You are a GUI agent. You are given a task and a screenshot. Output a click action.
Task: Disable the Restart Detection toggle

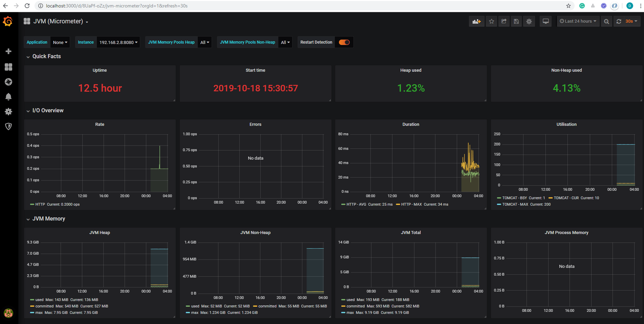[x=344, y=42]
